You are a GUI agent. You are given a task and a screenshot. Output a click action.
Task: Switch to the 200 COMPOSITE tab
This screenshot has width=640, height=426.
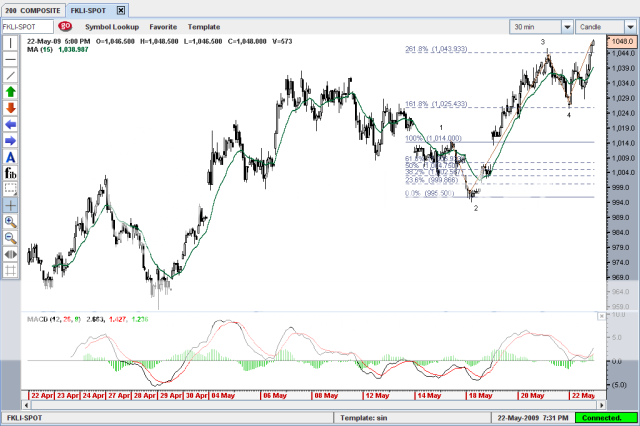pos(26,8)
